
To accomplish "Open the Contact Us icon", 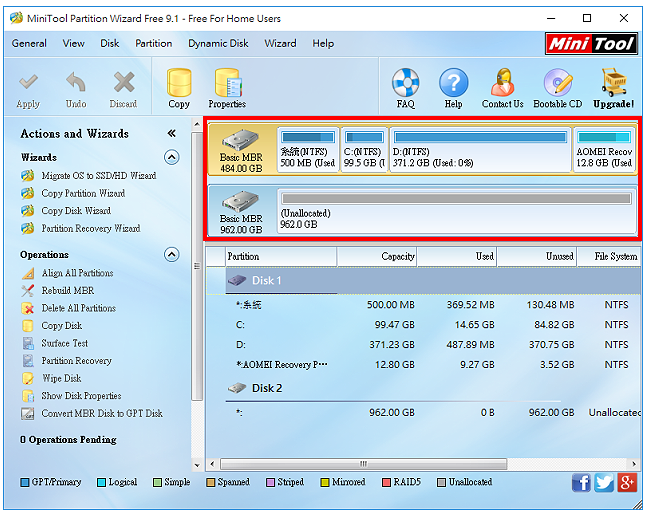I will point(502,82).
